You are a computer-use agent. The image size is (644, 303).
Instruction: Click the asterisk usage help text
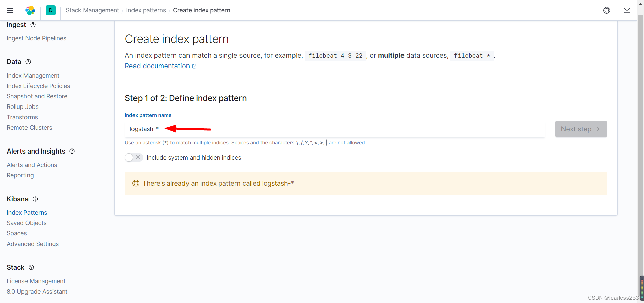pyautogui.click(x=245, y=143)
